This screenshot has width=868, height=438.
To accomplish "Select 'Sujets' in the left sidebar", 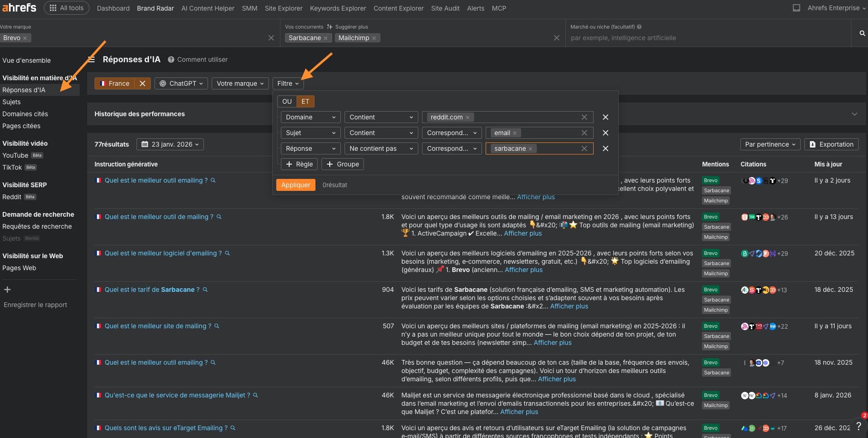I will pos(12,102).
